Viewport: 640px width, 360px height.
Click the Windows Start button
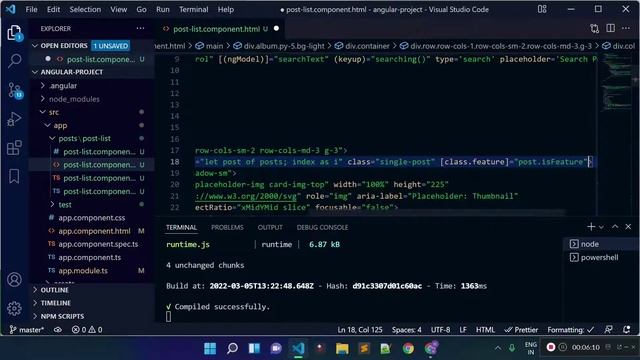pyautogui.click(x=210, y=348)
